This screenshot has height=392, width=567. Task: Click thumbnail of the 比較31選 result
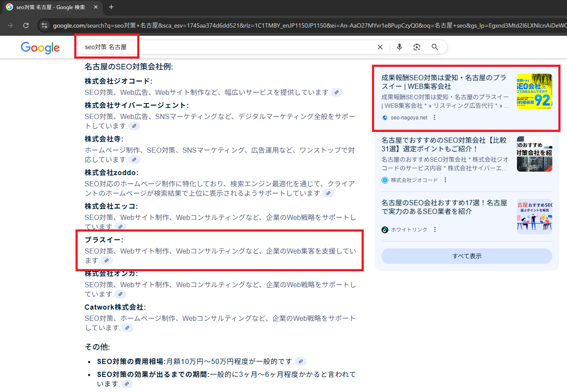coord(535,154)
